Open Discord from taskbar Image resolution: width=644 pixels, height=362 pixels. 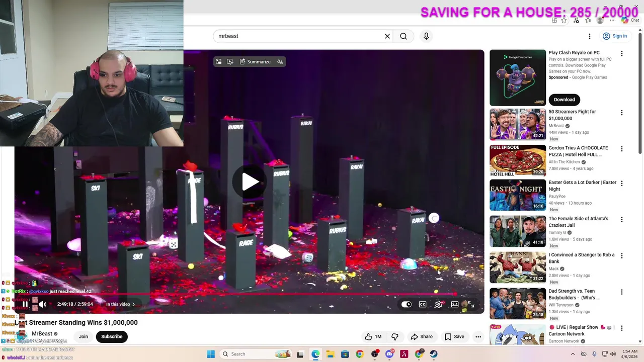point(389,354)
